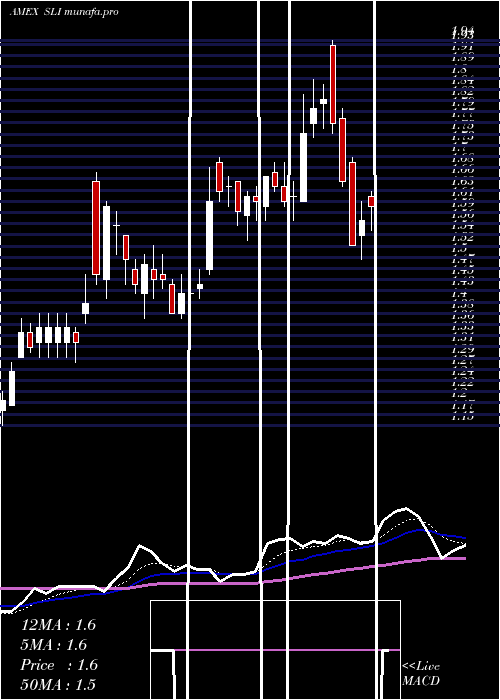Select the 12MA : 1.6 legend entry
Viewport: 500px width, 700px height.
click(58, 625)
